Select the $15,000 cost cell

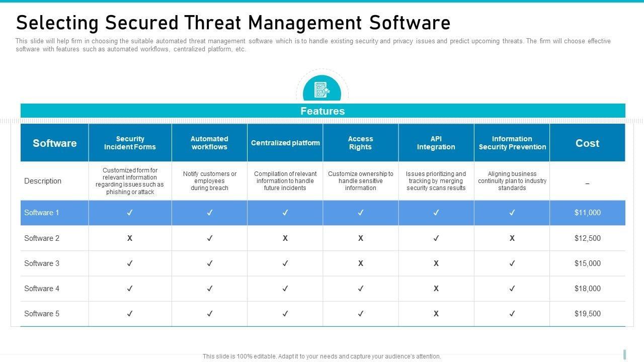[x=588, y=263]
